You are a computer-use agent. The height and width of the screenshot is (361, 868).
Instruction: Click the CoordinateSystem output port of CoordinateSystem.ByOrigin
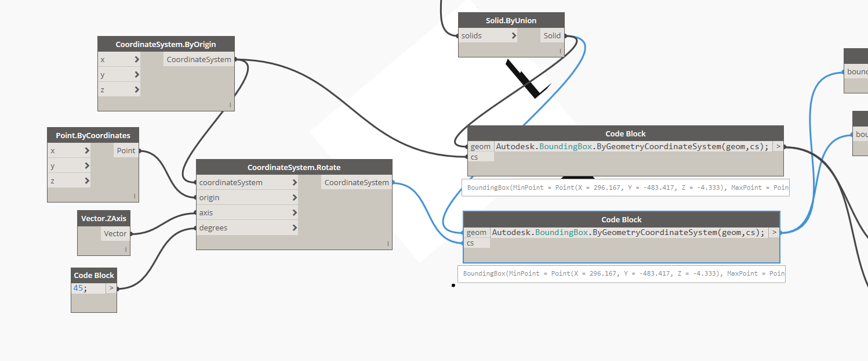click(x=198, y=59)
